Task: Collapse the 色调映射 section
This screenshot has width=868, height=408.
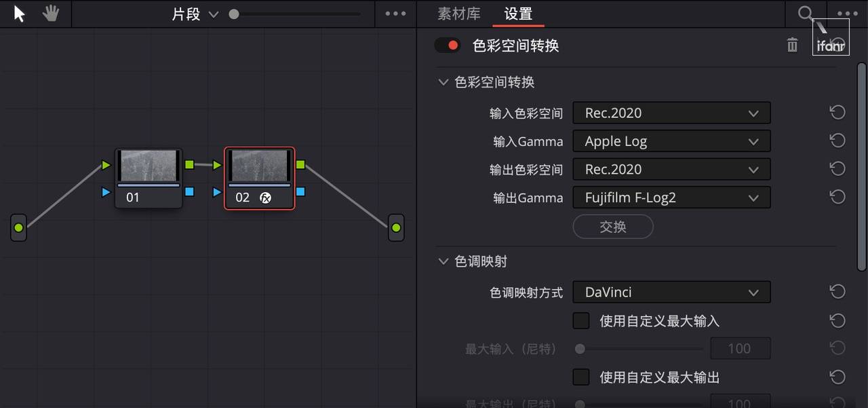Action: click(x=443, y=261)
